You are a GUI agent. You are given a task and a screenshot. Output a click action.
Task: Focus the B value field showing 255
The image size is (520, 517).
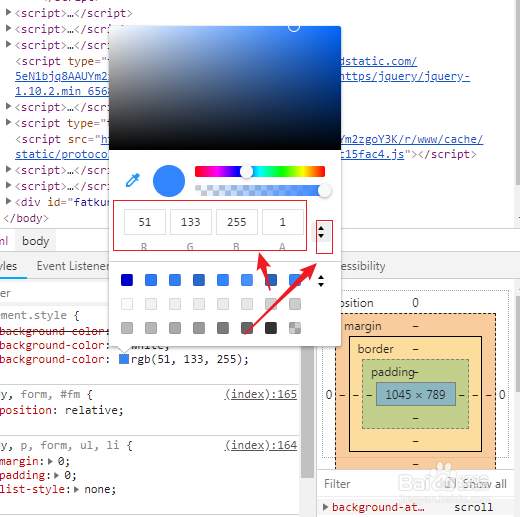(237, 222)
